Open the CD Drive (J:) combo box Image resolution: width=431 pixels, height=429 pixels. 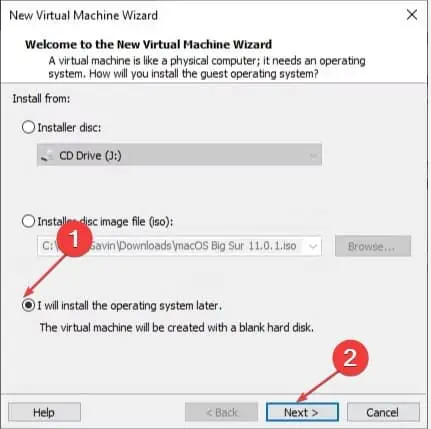tap(179, 155)
